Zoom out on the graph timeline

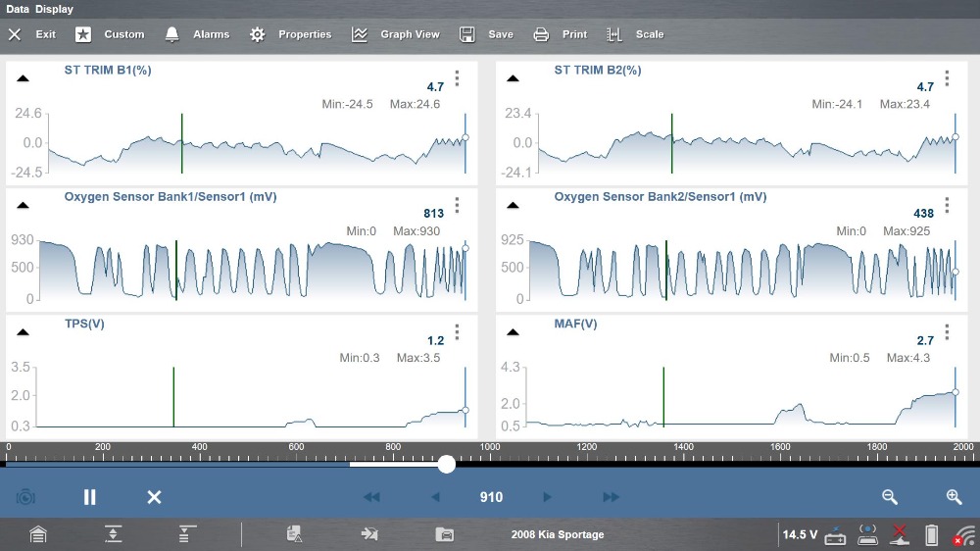[890, 497]
